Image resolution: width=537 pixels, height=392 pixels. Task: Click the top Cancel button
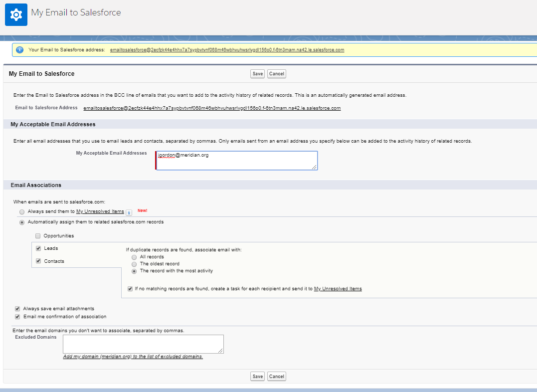click(276, 74)
